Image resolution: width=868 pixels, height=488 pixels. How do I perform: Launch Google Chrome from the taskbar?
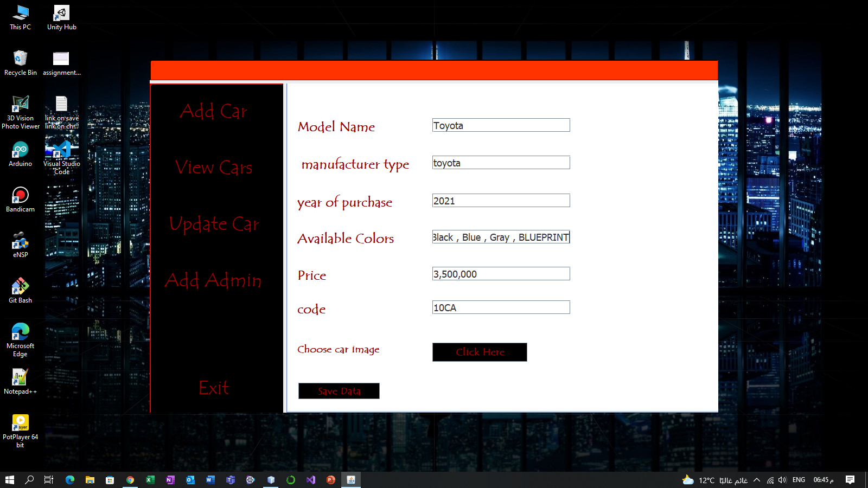tap(130, 480)
